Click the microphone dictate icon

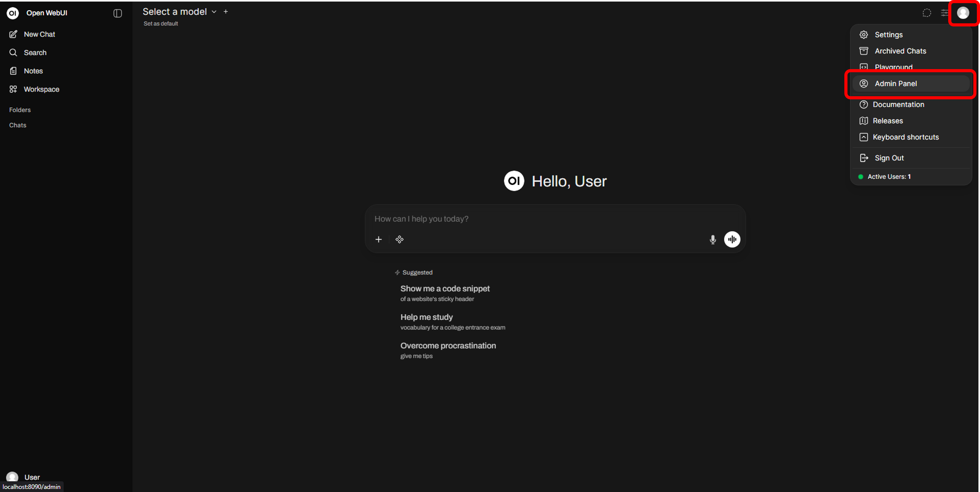point(712,240)
